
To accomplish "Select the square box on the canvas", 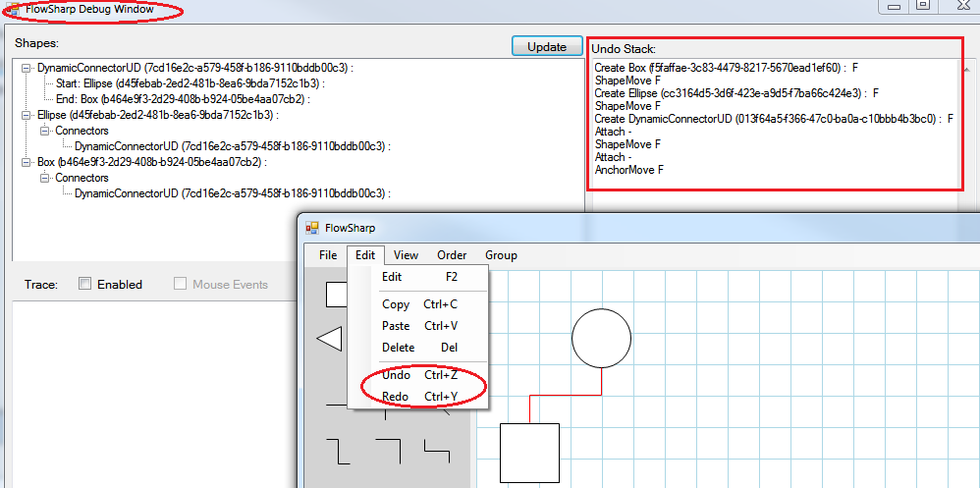I will (x=529, y=453).
